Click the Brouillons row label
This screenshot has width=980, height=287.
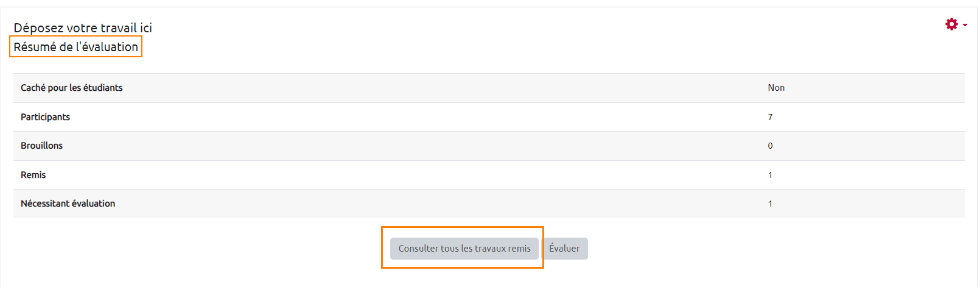41,146
